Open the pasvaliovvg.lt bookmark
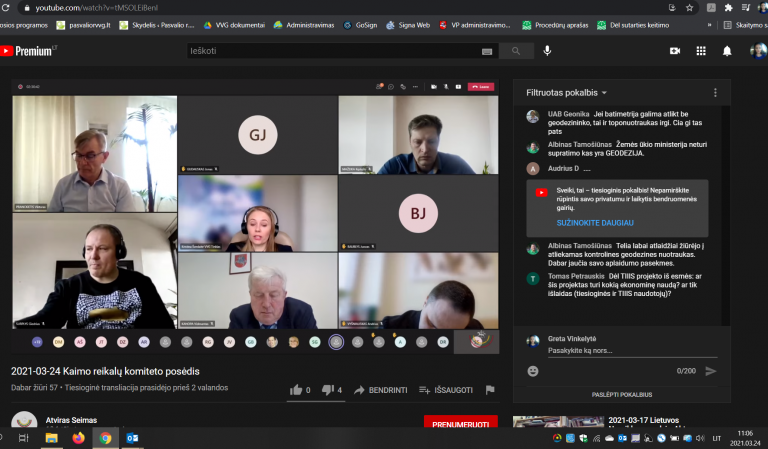Image resolution: width=768 pixels, height=449 pixels. tap(84, 25)
